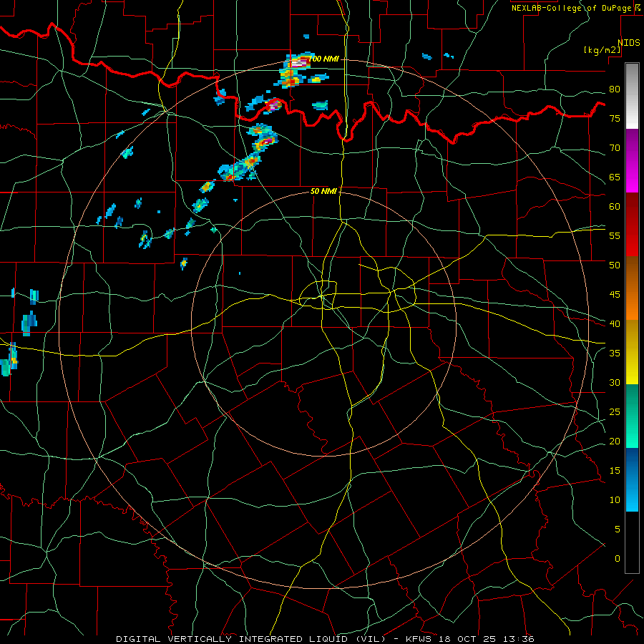Click the color scale value 70
The width and height of the screenshot is (644, 644).
(615, 148)
